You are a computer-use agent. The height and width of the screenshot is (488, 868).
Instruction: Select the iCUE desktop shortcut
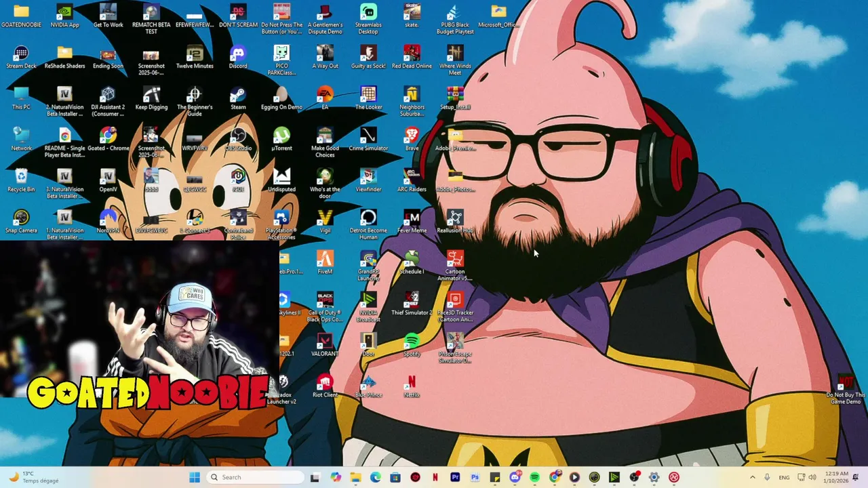(x=238, y=181)
